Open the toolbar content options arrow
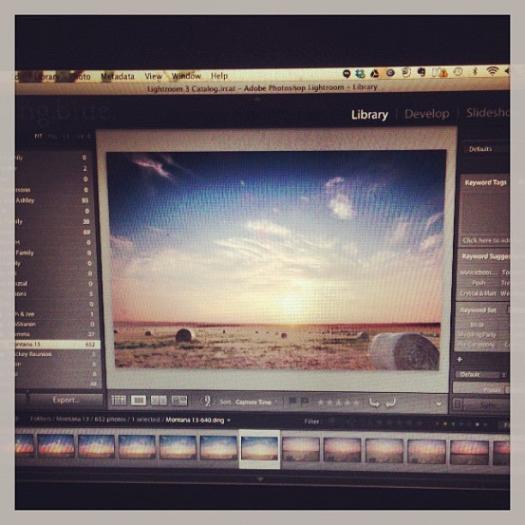The height and width of the screenshot is (525, 525). 439,404
